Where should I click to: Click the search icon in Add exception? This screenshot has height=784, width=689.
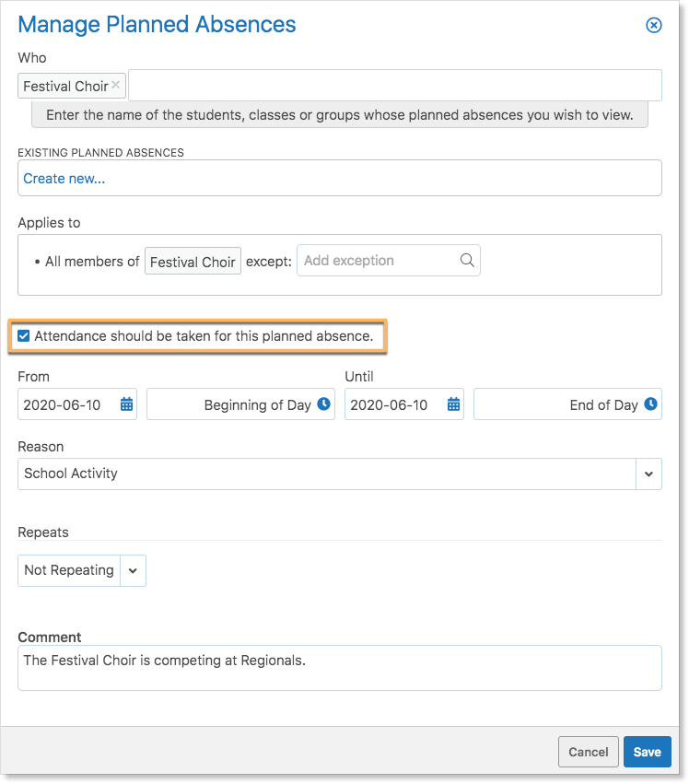coord(467,260)
